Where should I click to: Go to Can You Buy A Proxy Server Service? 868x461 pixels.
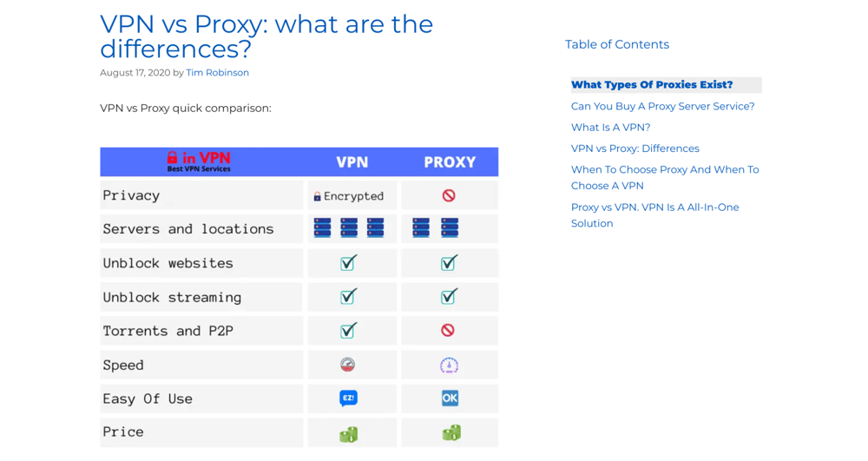click(662, 106)
